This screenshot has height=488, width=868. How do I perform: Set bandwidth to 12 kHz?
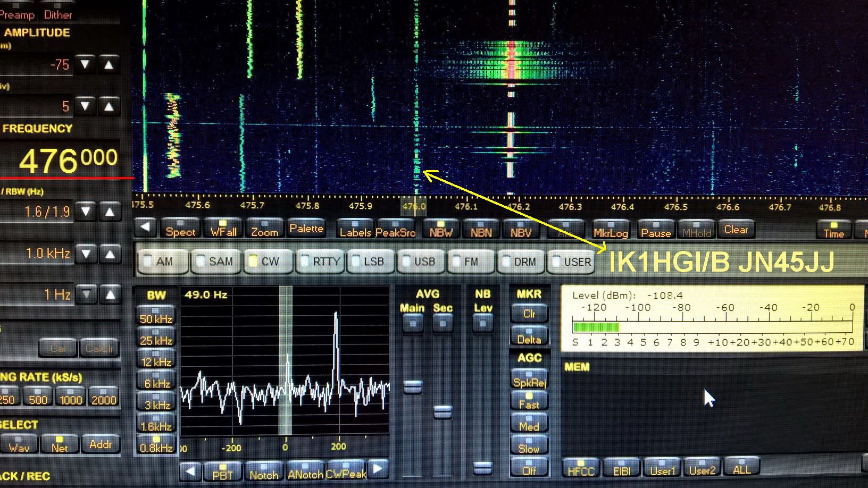(x=155, y=359)
